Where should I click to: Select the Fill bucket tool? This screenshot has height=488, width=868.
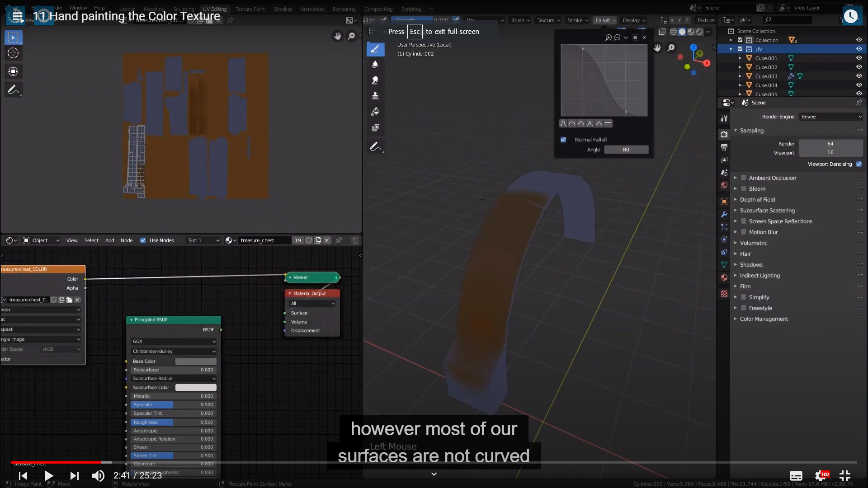pos(375,112)
